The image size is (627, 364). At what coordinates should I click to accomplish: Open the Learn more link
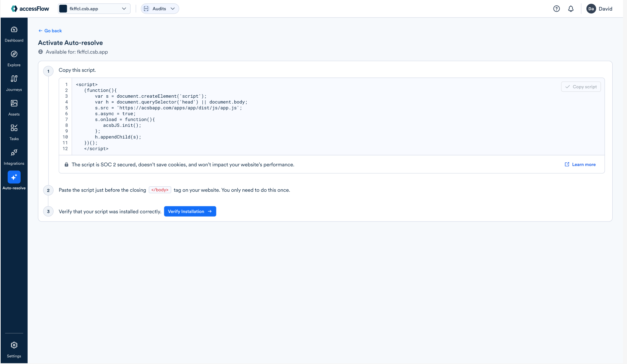pos(580,164)
